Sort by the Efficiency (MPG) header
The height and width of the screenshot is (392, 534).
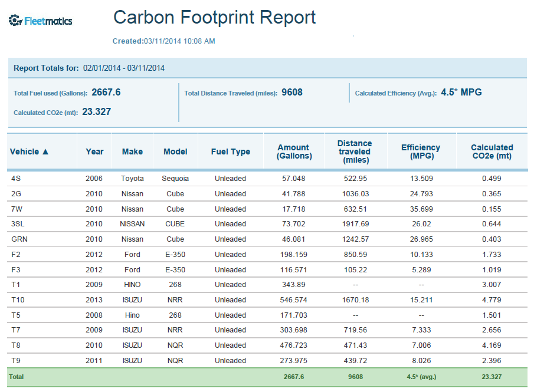(x=421, y=151)
